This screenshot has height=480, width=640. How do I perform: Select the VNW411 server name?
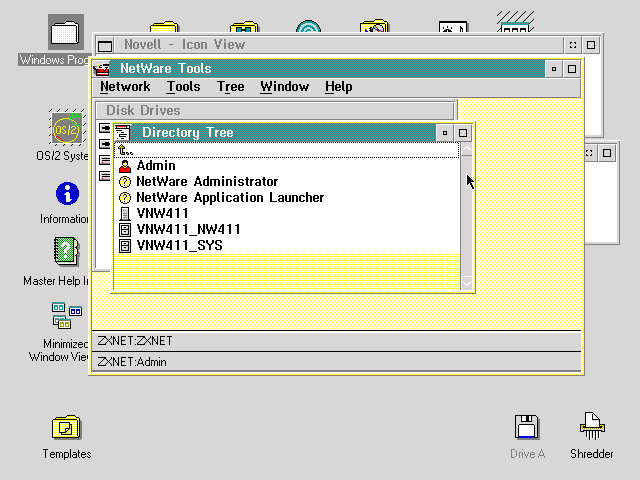pyautogui.click(x=162, y=213)
